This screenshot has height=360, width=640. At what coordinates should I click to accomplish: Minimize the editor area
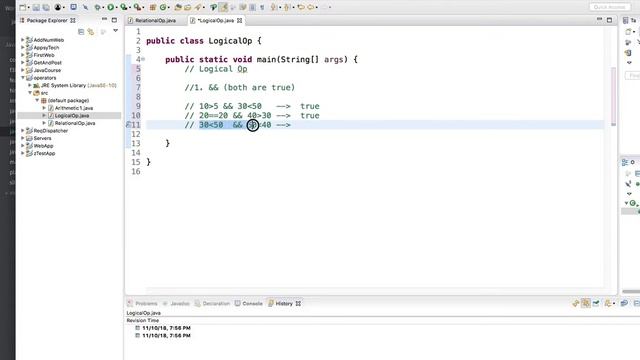pyautogui.click(x=599, y=20)
